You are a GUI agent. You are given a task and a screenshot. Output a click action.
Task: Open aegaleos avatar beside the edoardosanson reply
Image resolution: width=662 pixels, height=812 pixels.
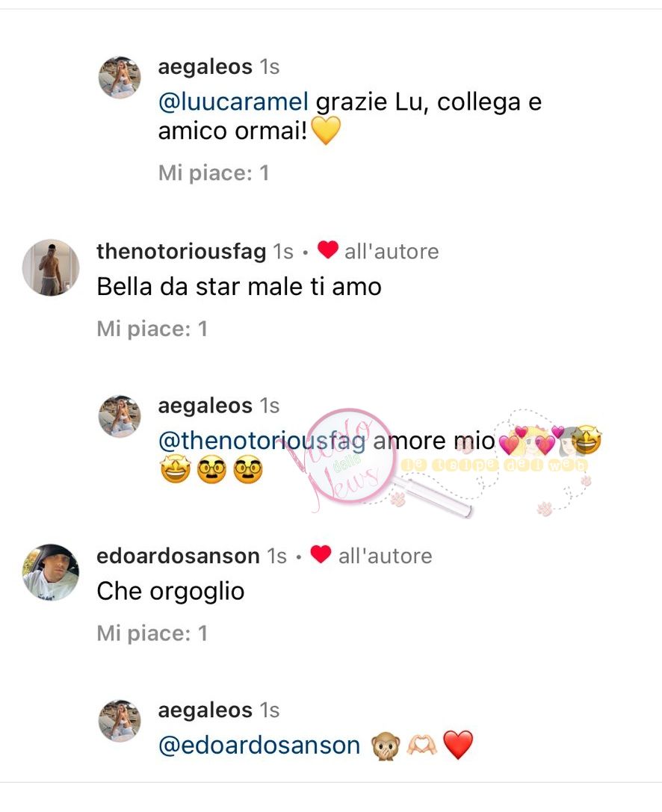tap(120, 721)
